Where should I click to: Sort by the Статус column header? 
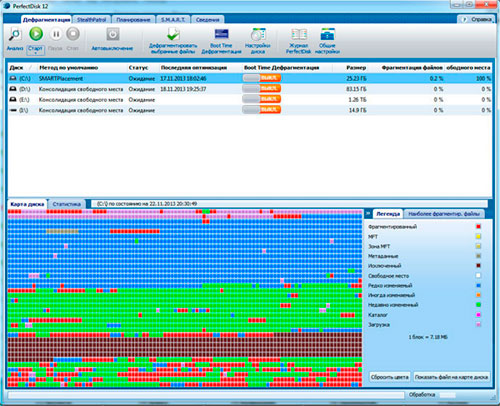142,68
